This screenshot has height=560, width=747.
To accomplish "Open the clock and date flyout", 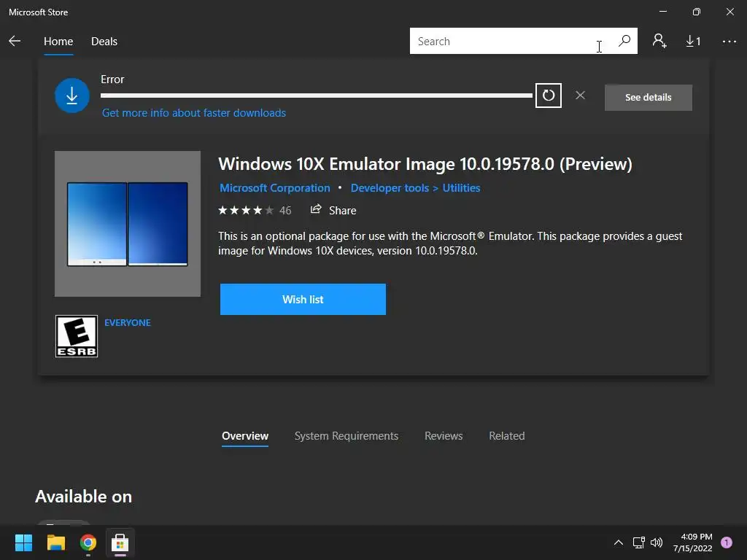I will click(x=692, y=542).
